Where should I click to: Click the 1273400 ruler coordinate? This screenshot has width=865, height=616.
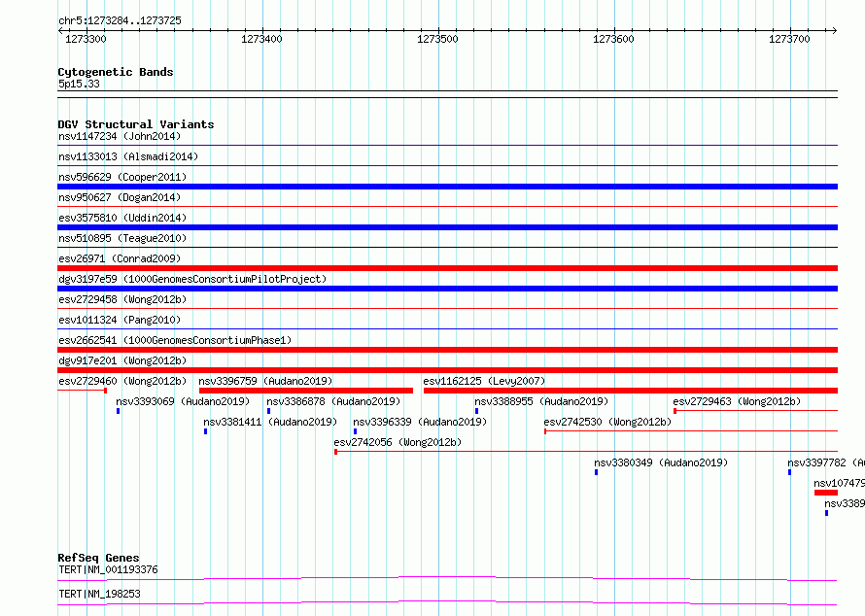(x=261, y=39)
